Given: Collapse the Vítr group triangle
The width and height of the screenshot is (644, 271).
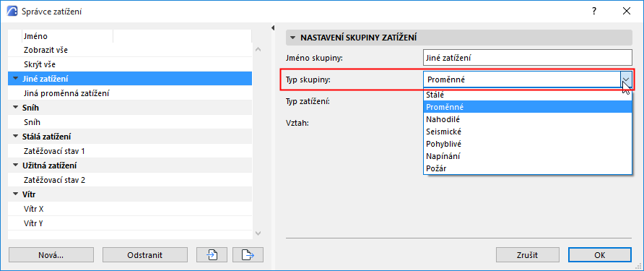Looking at the screenshot, I should [x=16, y=194].
